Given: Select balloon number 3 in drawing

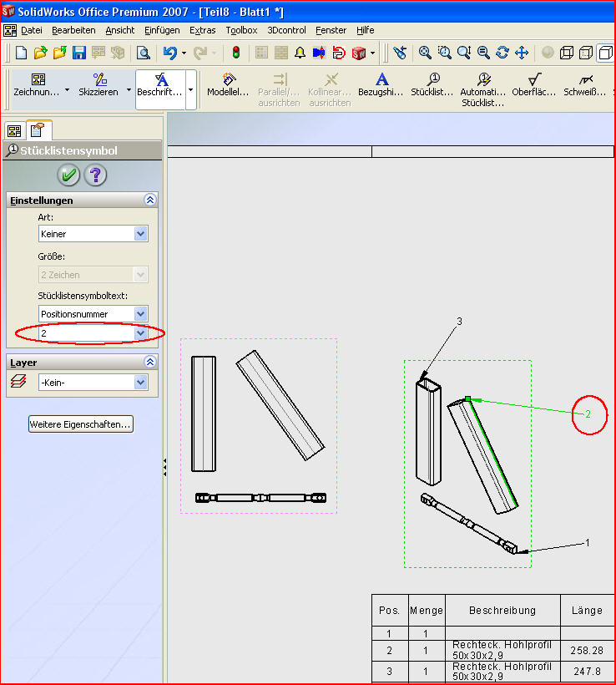Looking at the screenshot, I should pyautogui.click(x=459, y=322).
